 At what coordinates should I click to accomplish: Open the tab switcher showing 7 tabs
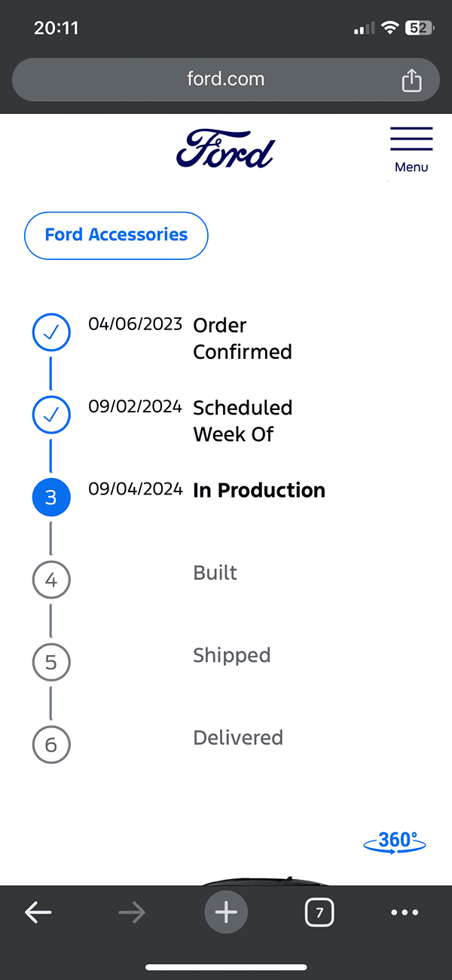(319, 913)
